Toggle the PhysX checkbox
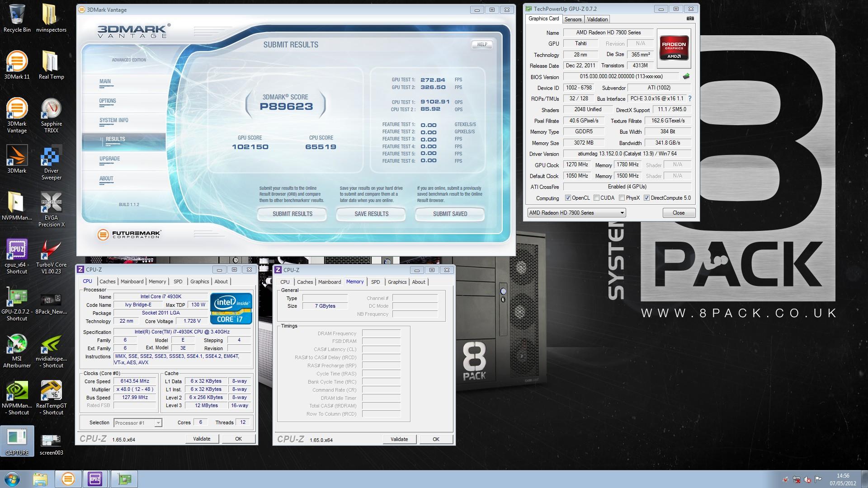 (x=622, y=198)
